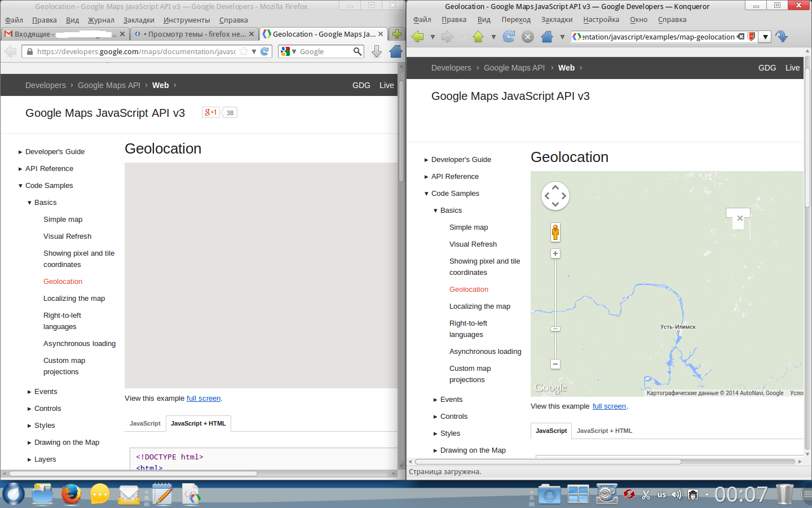Click the map zoom slider handle
This screenshot has width=812, height=508.
click(x=555, y=329)
